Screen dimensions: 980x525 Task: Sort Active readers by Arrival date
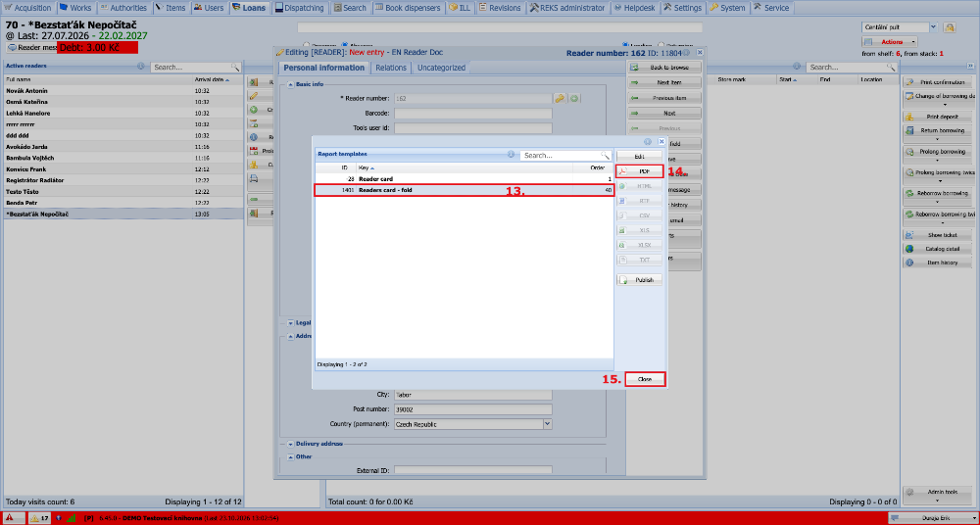click(x=217, y=79)
